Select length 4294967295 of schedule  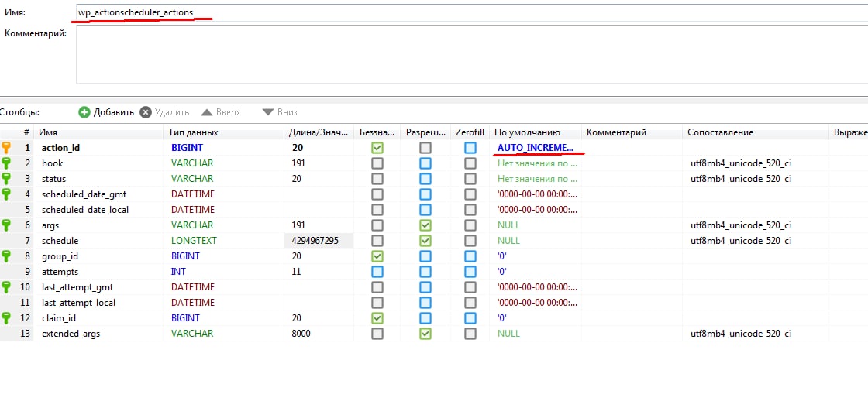[319, 241]
